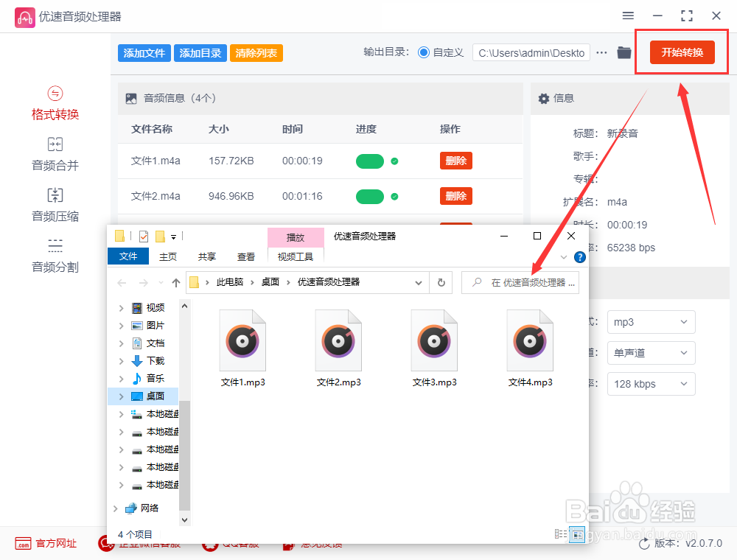
Task: Click the 添加目录 button
Action: click(x=200, y=53)
